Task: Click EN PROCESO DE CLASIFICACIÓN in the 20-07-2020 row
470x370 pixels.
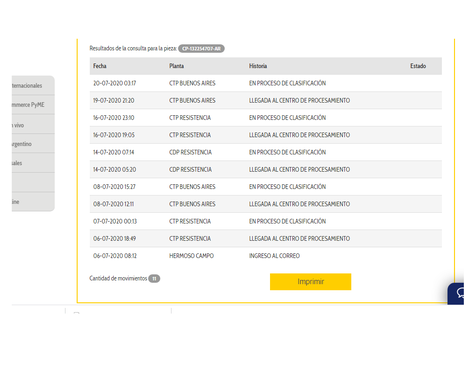Action: point(287,83)
